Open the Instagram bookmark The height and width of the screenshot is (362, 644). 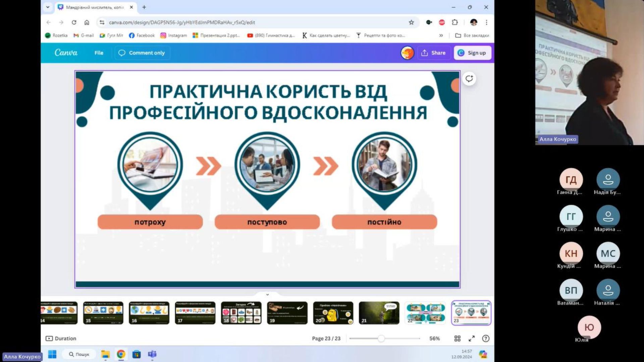pyautogui.click(x=173, y=35)
